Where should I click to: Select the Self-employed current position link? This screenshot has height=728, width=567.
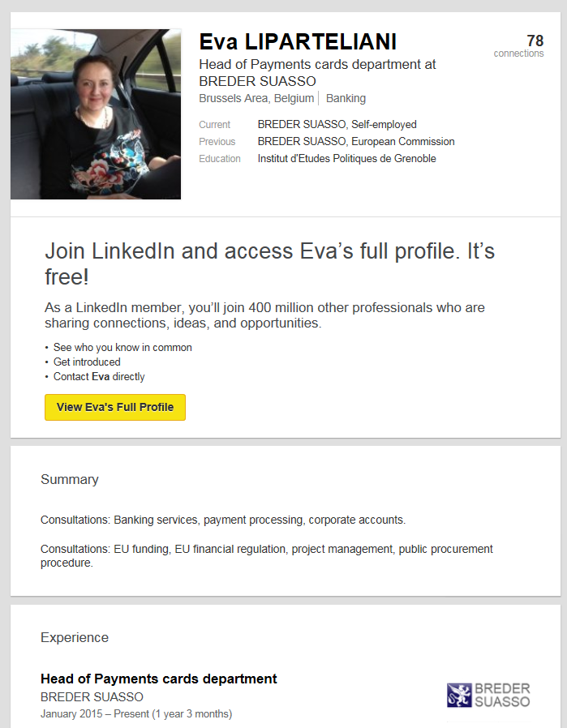[x=384, y=124]
